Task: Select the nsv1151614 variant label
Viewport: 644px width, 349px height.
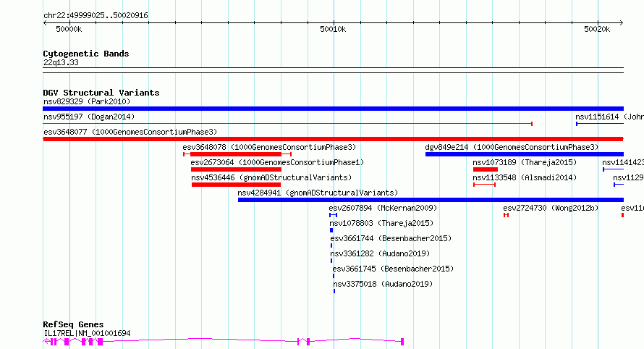Action: tap(609, 117)
